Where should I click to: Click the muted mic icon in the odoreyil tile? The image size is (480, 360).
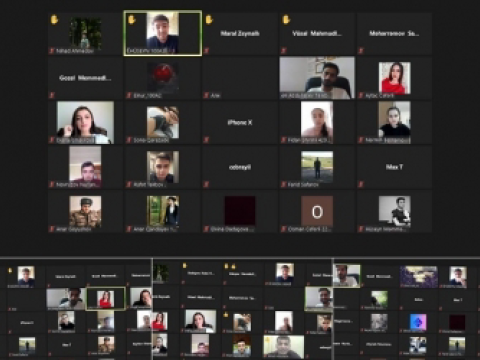206,184
